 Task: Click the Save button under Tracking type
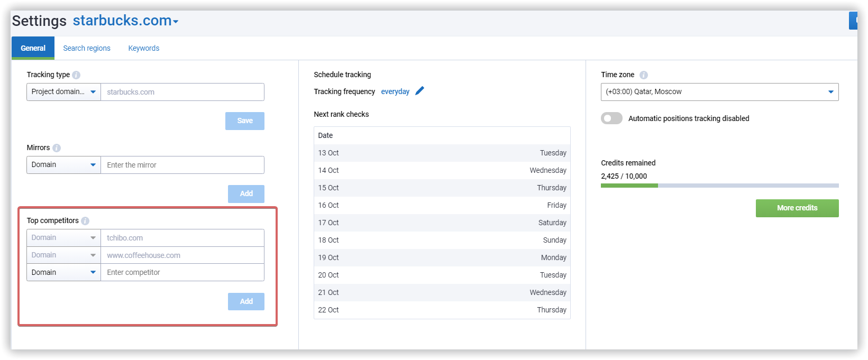(245, 121)
